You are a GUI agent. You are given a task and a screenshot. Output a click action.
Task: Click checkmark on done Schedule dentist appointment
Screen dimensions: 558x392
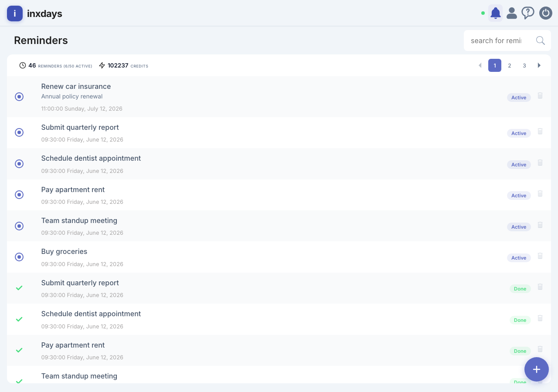19,319
